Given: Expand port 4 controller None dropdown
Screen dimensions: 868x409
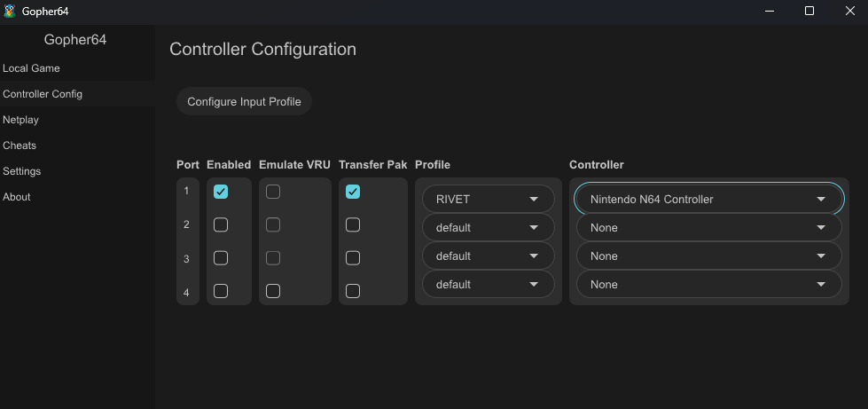Looking at the screenshot, I should pos(708,285).
